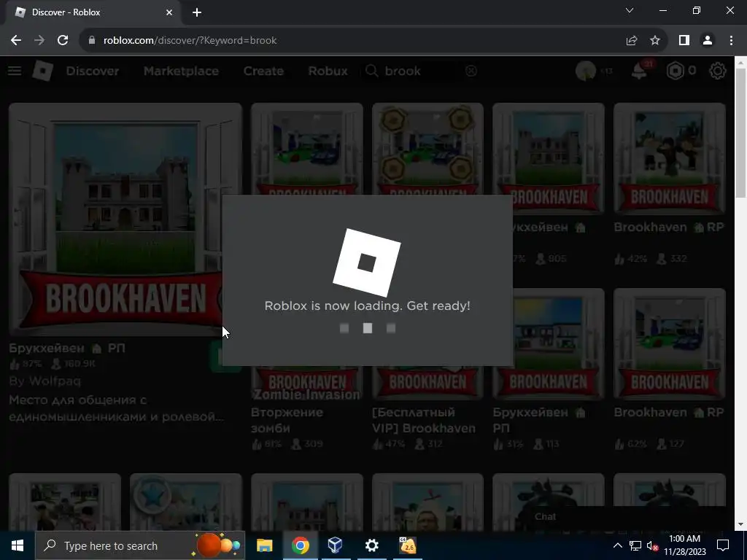The height and width of the screenshot is (560, 747).
Task: Click the Windows taskbar search box
Action: coord(140,545)
